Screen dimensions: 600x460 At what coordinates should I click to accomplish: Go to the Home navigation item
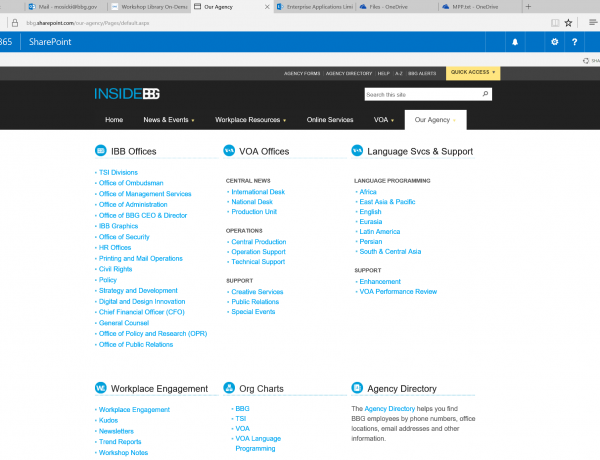[114, 120]
